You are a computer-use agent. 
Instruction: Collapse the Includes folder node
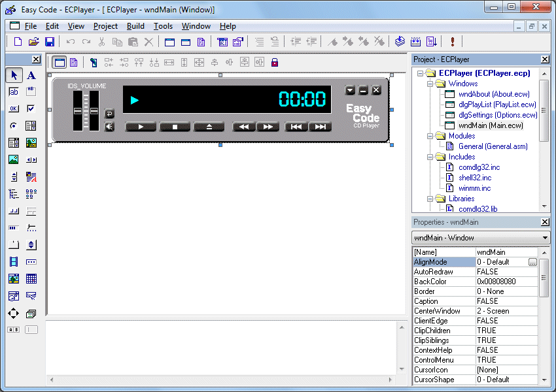tap(430, 157)
